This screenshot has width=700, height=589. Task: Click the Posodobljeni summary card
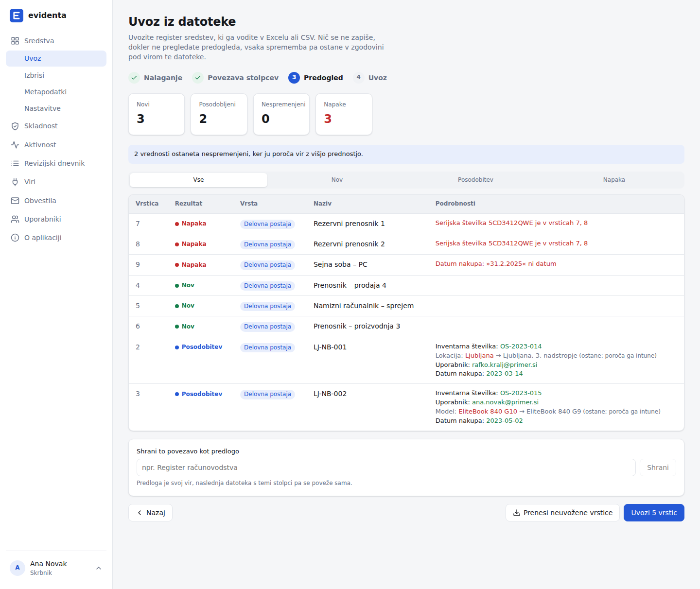coord(219,114)
